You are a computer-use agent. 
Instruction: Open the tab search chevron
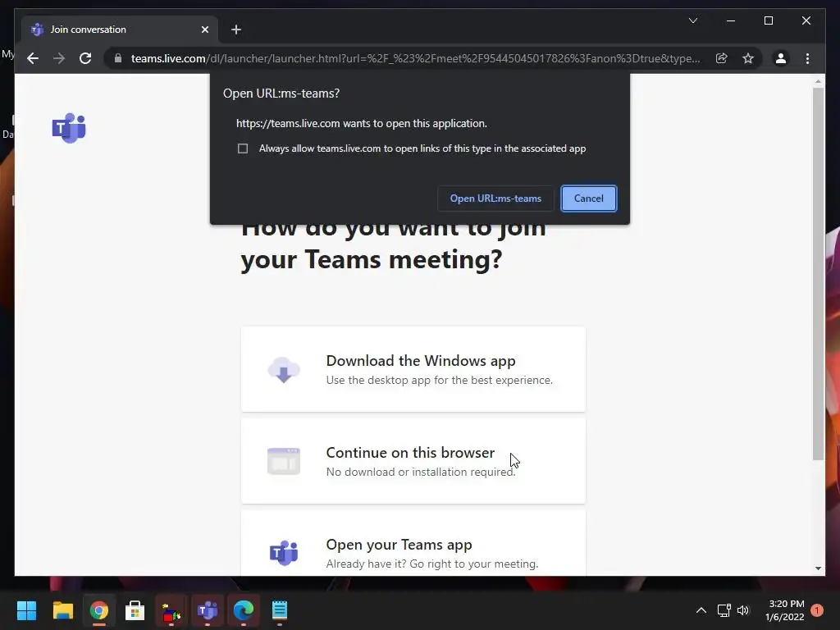click(693, 21)
